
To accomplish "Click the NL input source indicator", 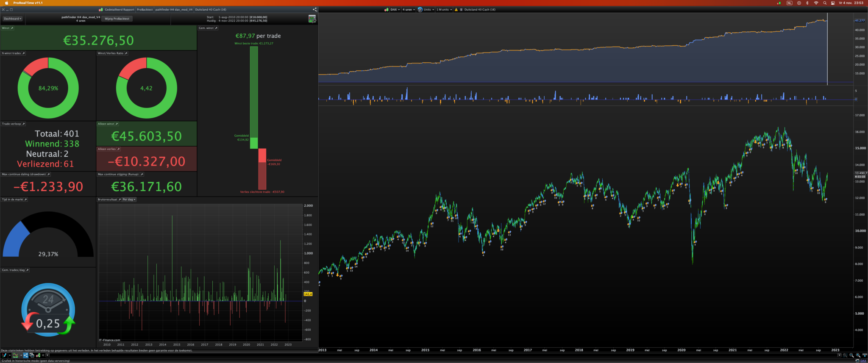I will pos(789,3).
